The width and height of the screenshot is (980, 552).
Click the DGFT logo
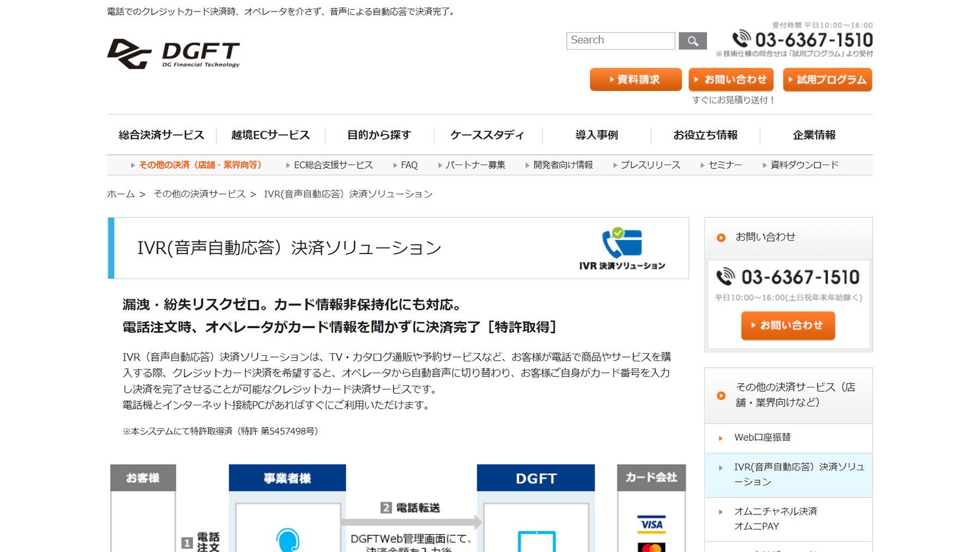coord(173,53)
